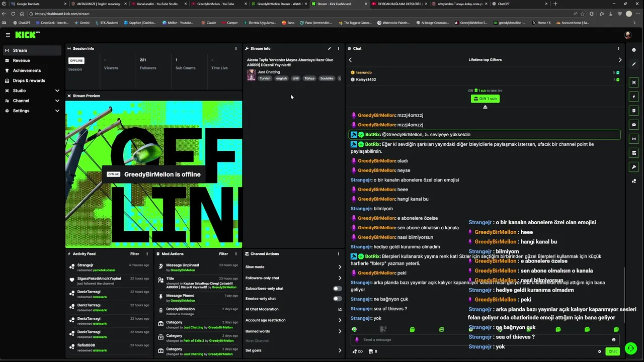Image resolution: width=644 pixels, height=362 pixels.
Task: Show next Lifetime top Gifters slide
Action: click(620, 60)
